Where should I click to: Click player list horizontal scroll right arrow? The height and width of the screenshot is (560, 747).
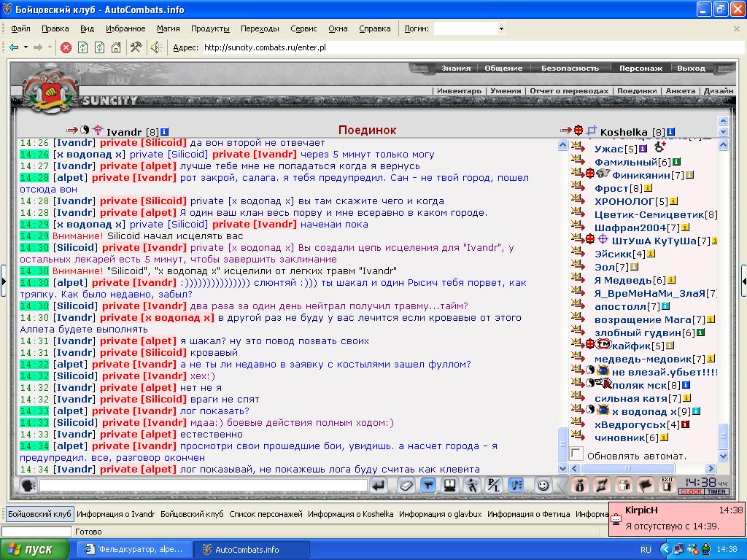(x=711, y=468)
